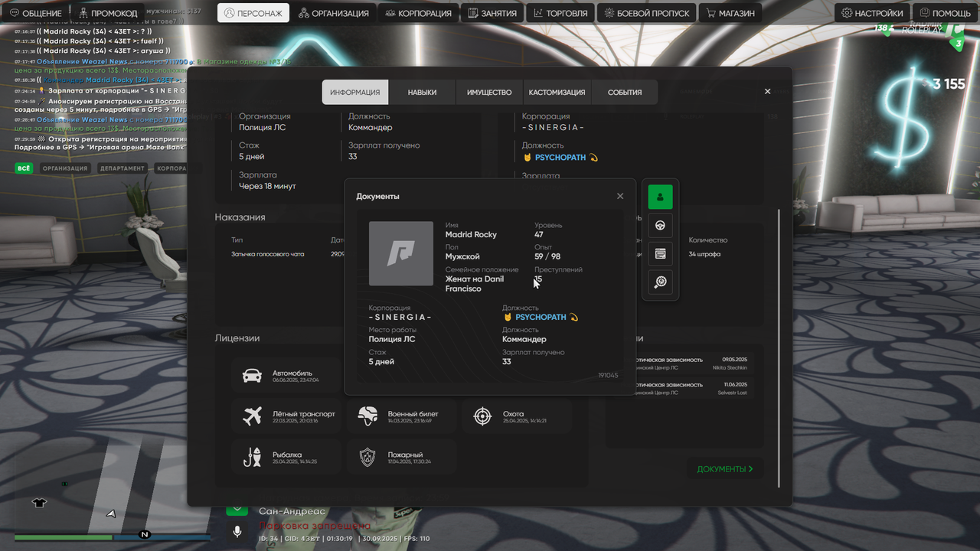Screen dimensions: 980x551
Task: Select the green person passport icon
Action: click(x=661, y=197)
